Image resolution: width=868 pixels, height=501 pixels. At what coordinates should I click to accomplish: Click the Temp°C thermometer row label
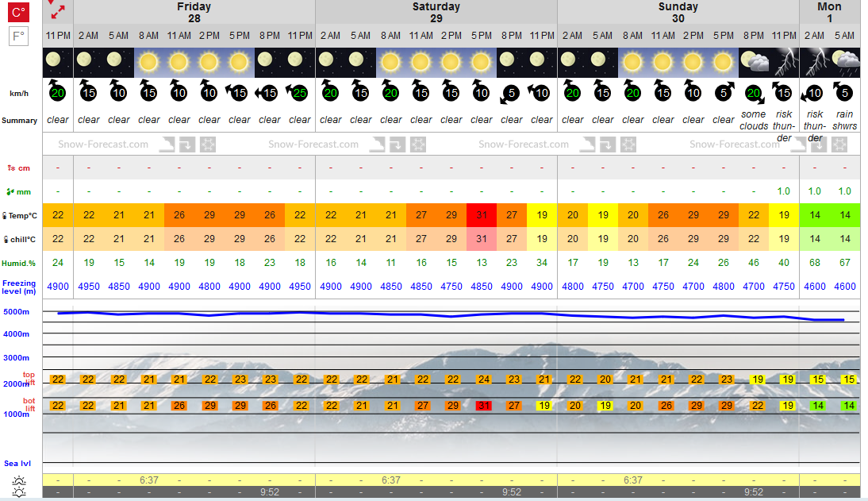(20, 216)
